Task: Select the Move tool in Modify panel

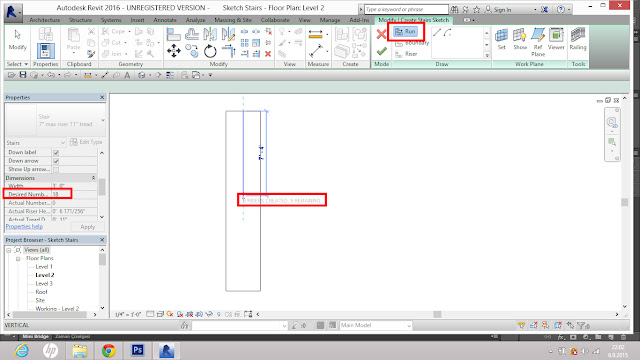Action: pos(174,51)
